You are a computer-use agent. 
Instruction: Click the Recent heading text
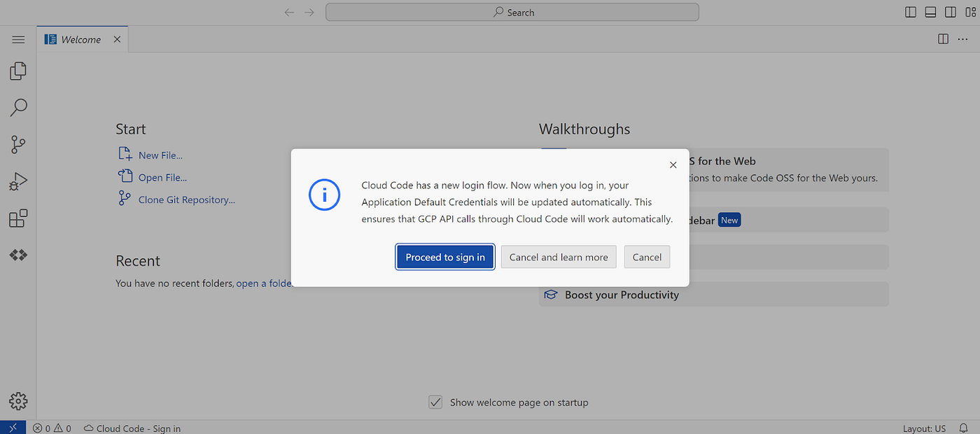click(x=138, y=261)
